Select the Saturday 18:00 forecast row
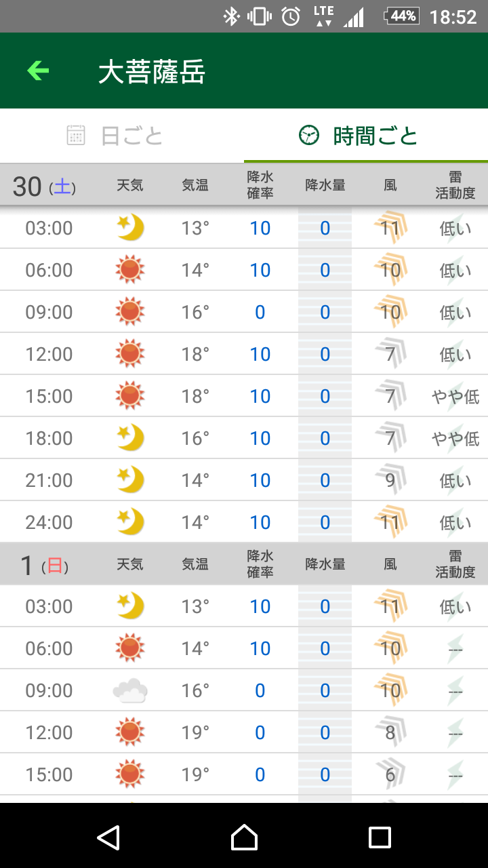This screenshot has width=488, height=868. (x=244, y=438)
